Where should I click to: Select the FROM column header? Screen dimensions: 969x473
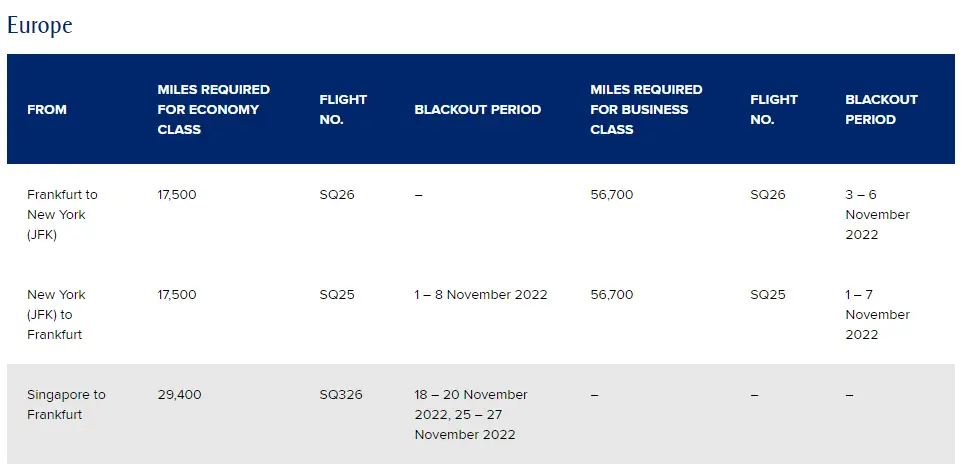(x=47, y=109)
